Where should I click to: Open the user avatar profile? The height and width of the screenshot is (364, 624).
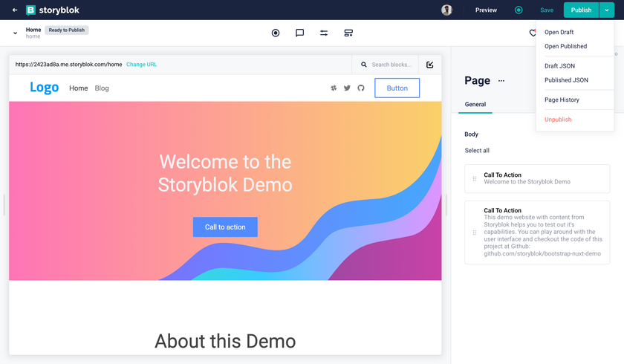pos(447,10)
